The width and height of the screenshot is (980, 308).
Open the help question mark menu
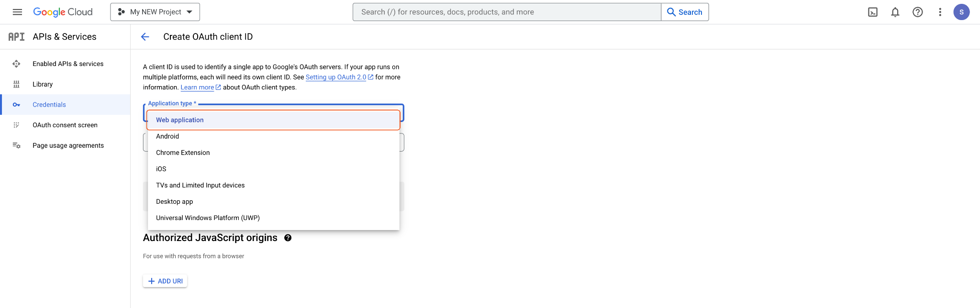click(x=917, y=12)
